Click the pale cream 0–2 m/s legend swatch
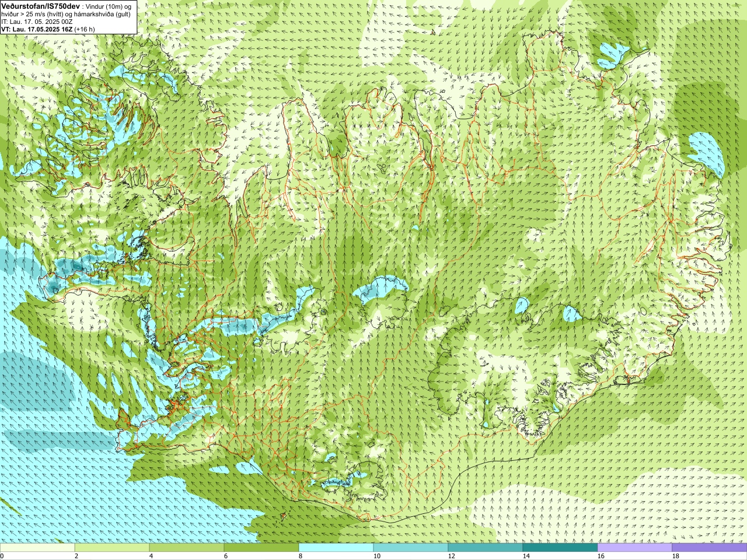Screen dimensions: 747x560 point(37,548)
